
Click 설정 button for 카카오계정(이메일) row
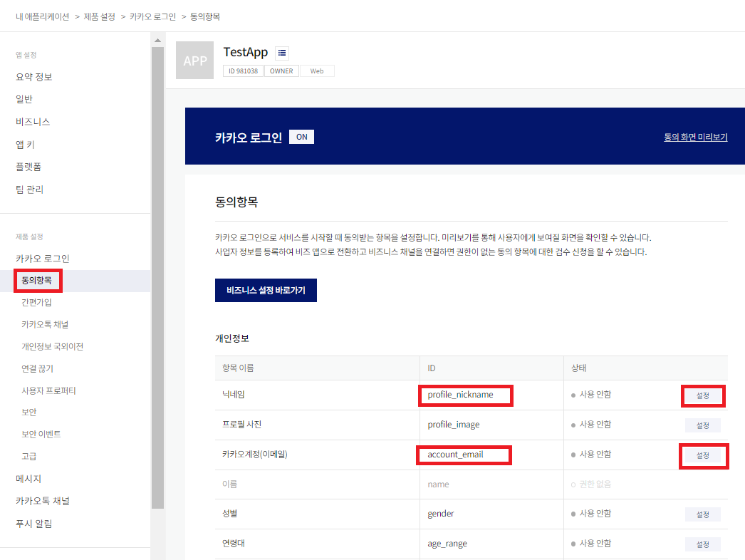coord(703,455)
